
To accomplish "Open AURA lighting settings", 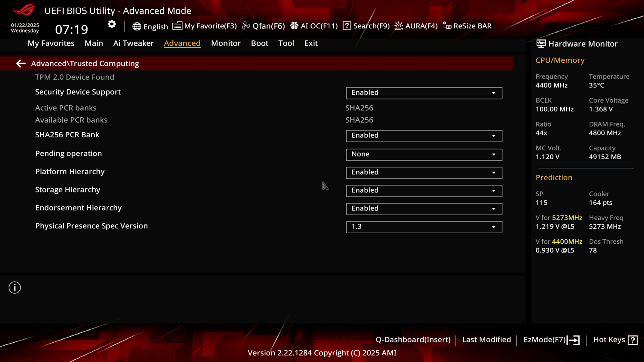I will [416, 25].
